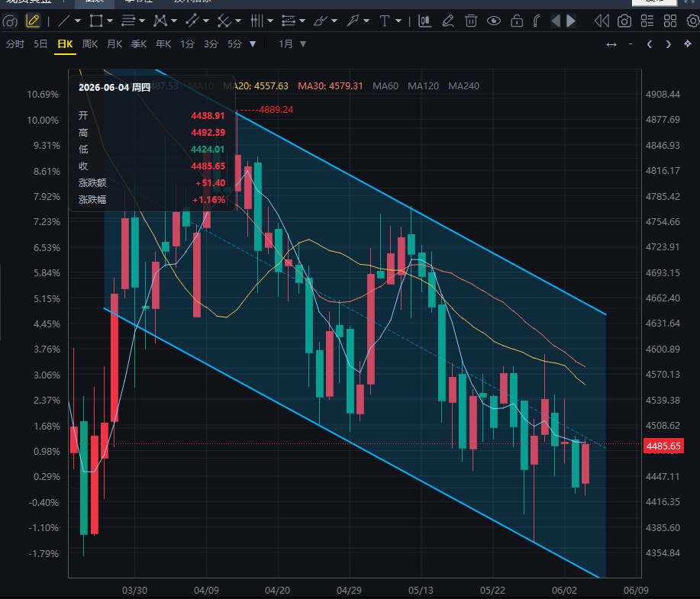Switch to 年K yearly candlestick tab
The image size is (700, 599).
coord(163,44)
